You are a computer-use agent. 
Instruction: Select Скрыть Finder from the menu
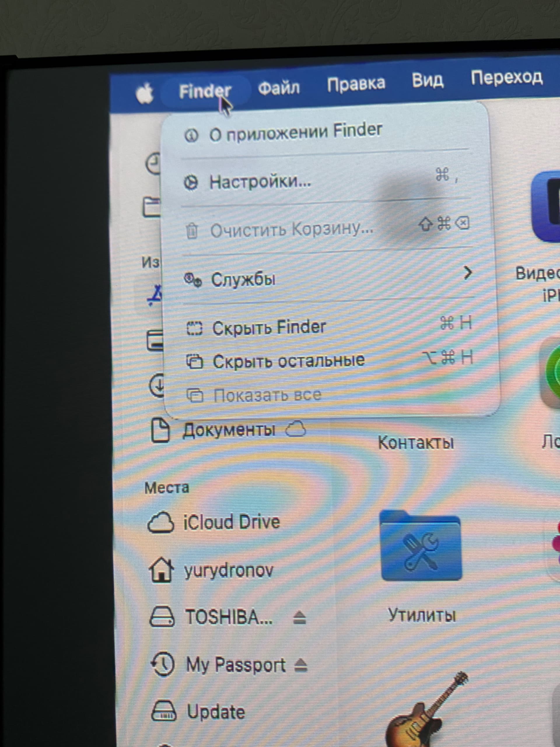click(268, 327)
